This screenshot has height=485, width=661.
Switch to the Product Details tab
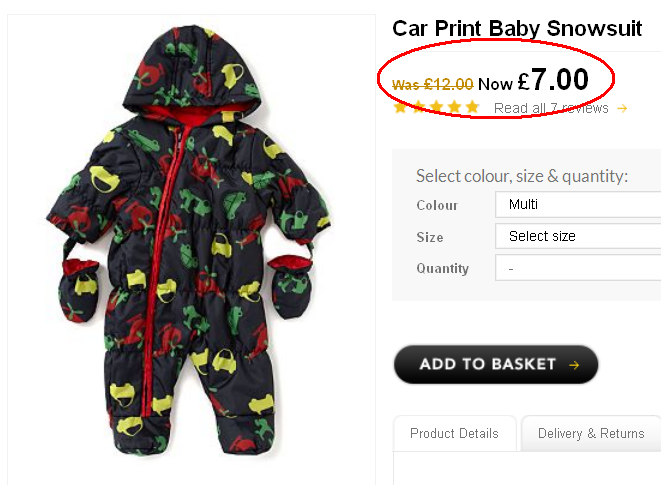[454, 434]
